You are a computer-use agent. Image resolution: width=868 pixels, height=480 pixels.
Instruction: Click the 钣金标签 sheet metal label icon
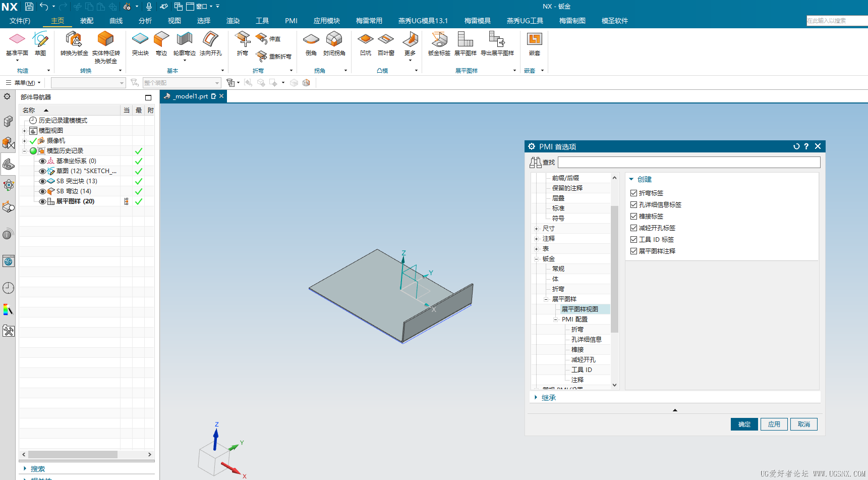point(439,39)
